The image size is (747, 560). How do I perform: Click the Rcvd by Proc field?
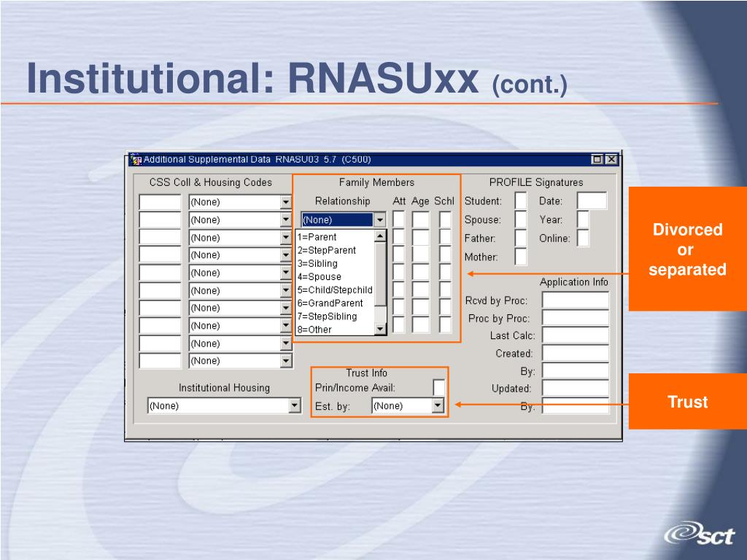576,300
